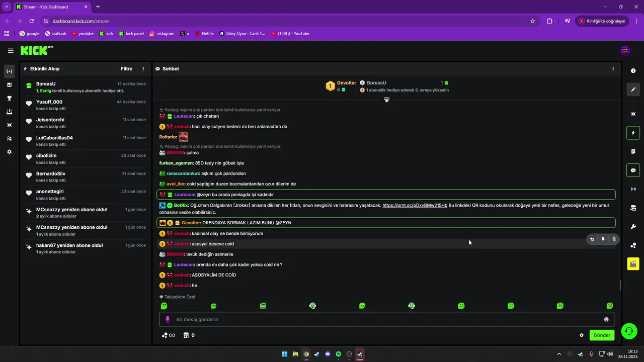
Task: Click the broadcast signal icon in right toolbar
Action: pyautogui.click(x=633, y=189)
